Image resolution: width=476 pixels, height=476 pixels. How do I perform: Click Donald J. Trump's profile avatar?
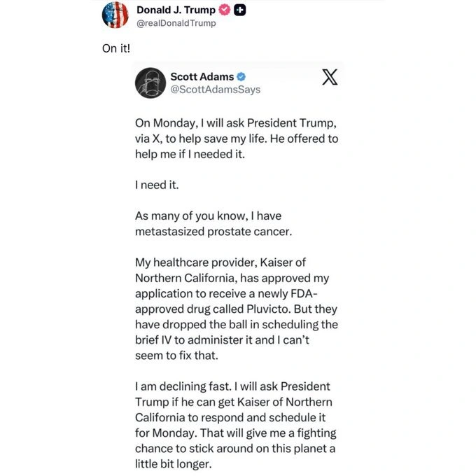tap(115, 15)
